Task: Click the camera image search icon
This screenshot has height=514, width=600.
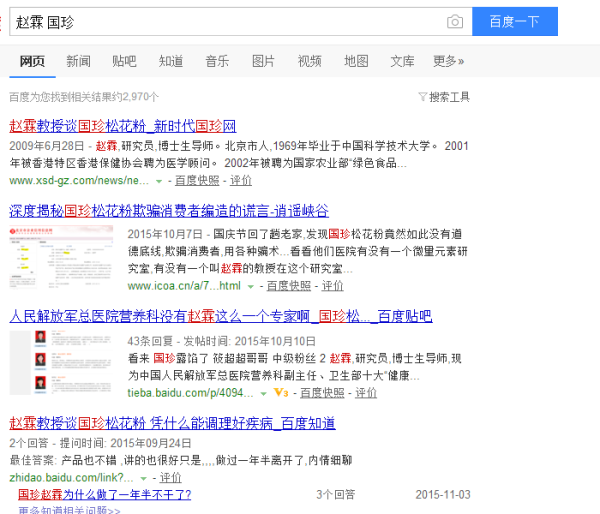Action: click(x=455, y=21)
